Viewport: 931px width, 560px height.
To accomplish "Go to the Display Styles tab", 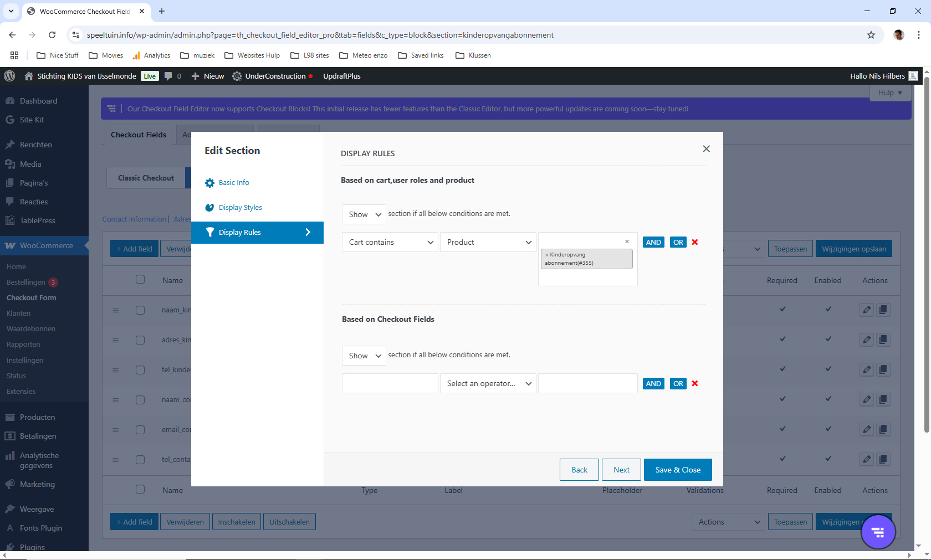I will (240, 208).
